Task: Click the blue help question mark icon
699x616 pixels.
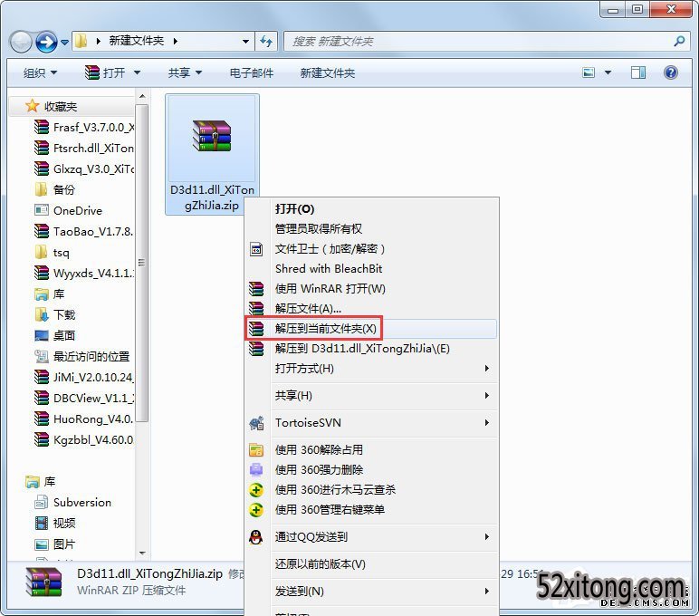Action: pos(670,72)
